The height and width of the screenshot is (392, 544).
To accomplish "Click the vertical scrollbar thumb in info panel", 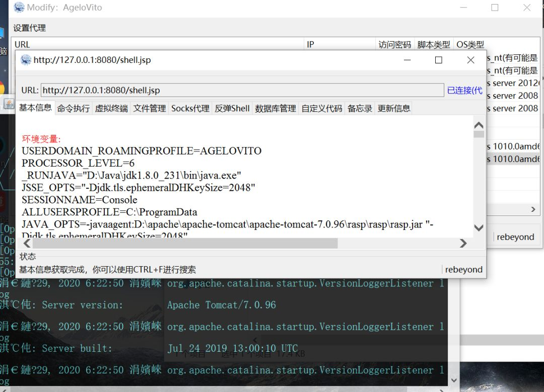I will (479, 134).
